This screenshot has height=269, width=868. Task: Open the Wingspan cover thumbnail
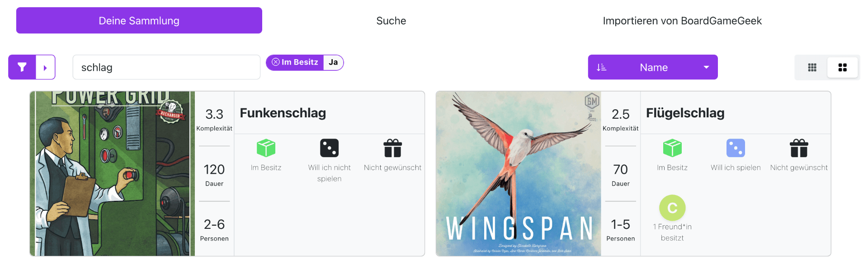(519, 174)
